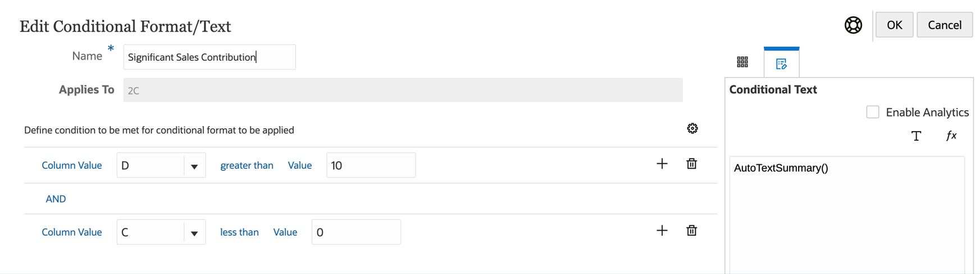
Task: Open the column C dropdown
Action: (x=194, y=233)
